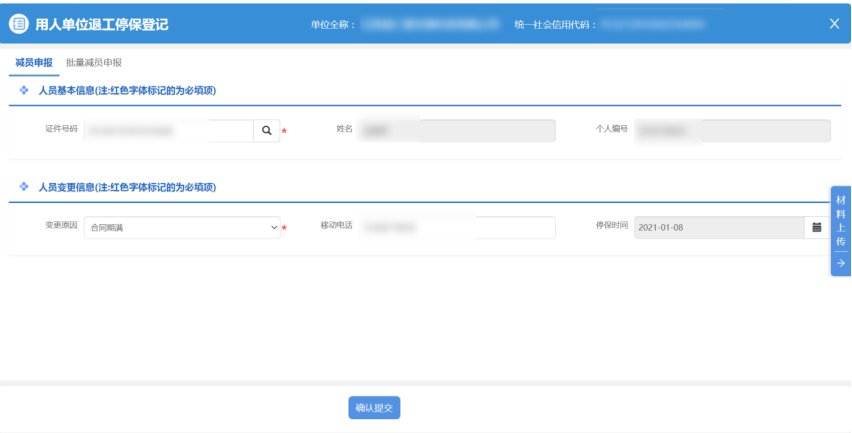Click the arrow icon below 材料上传
The height and width of the screenshot is (433, 852).
[840, 263]
